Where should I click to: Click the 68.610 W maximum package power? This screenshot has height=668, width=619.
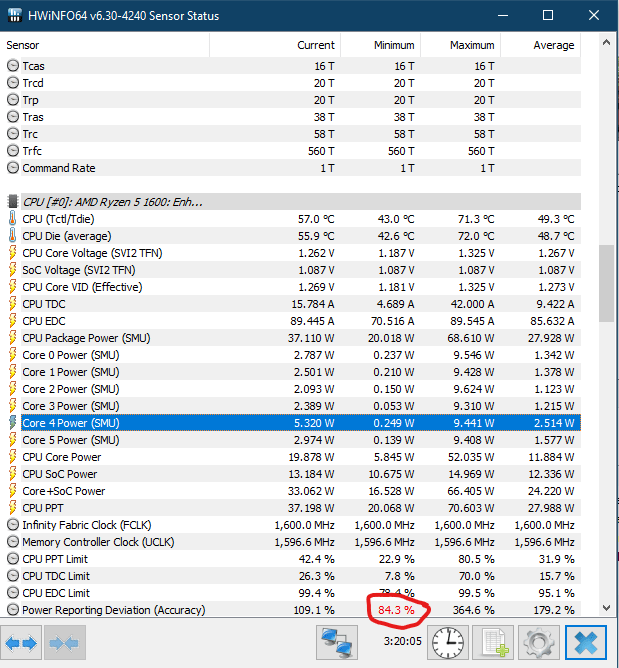tap(471, 338)
